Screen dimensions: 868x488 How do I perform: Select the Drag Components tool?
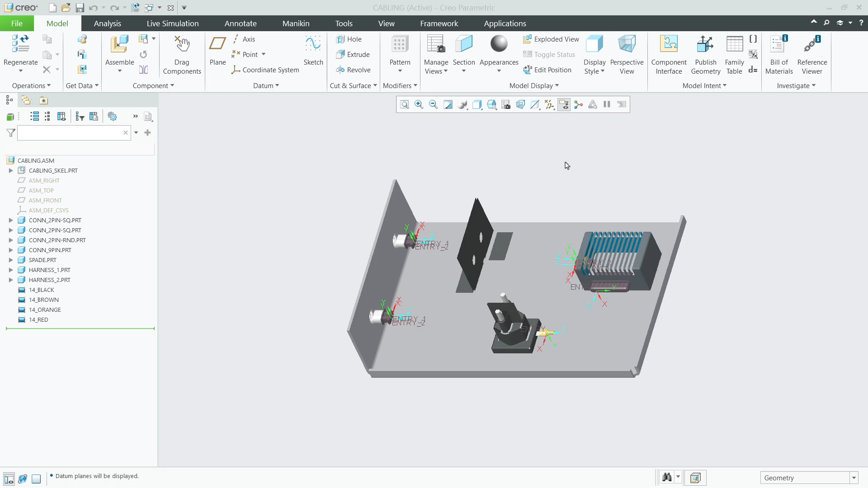coord(182,55)
